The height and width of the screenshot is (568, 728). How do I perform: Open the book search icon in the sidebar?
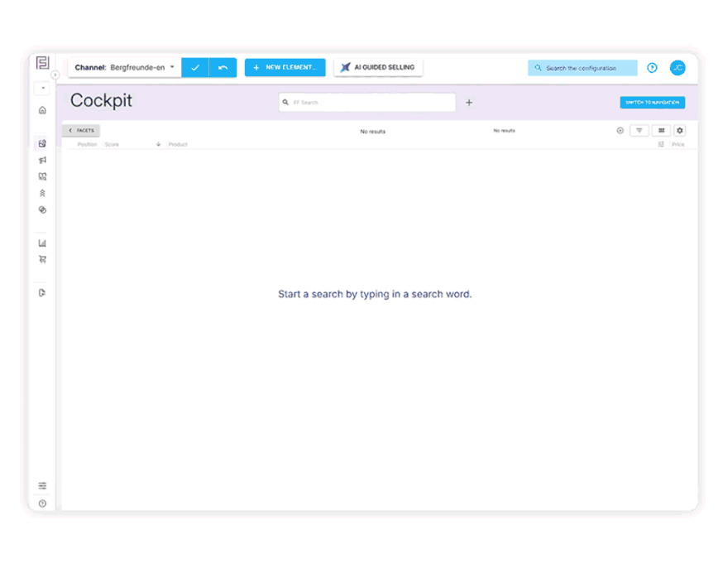tap(42, 176)
